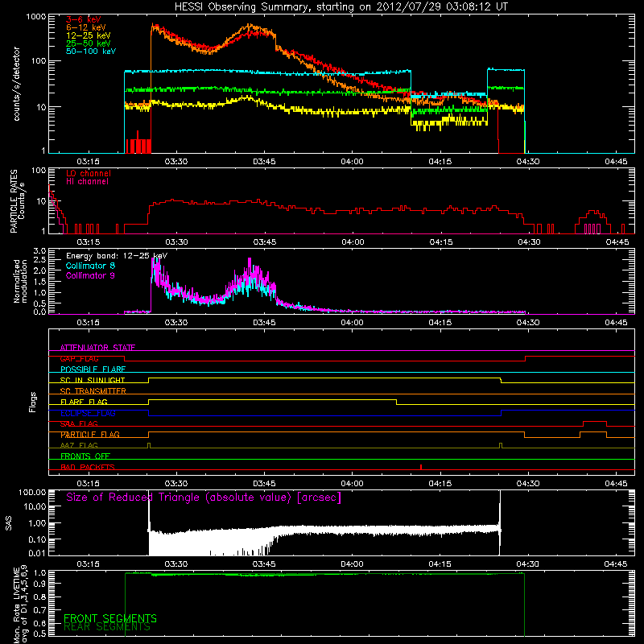Click the red tick on the BAD_PACKETS line
This screenshot has width=644, height=644.
point(421,467)
